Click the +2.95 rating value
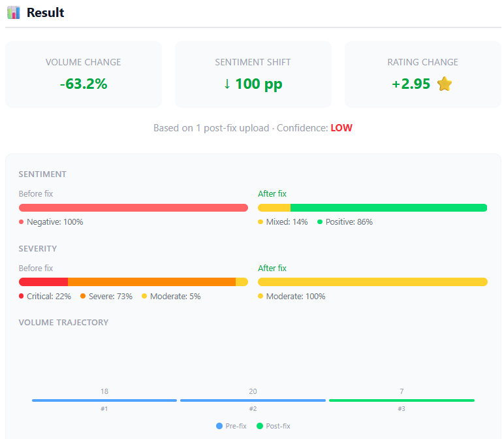Viewport: 504px width, 439px height. pyautogui.click(x=411, y=84)
